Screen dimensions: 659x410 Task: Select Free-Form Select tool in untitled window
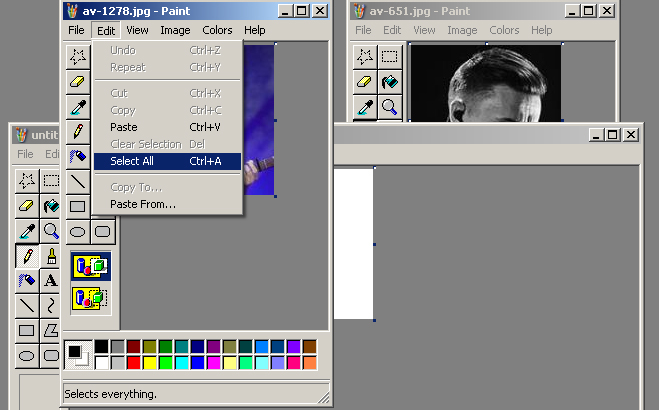tap(27, 181)
